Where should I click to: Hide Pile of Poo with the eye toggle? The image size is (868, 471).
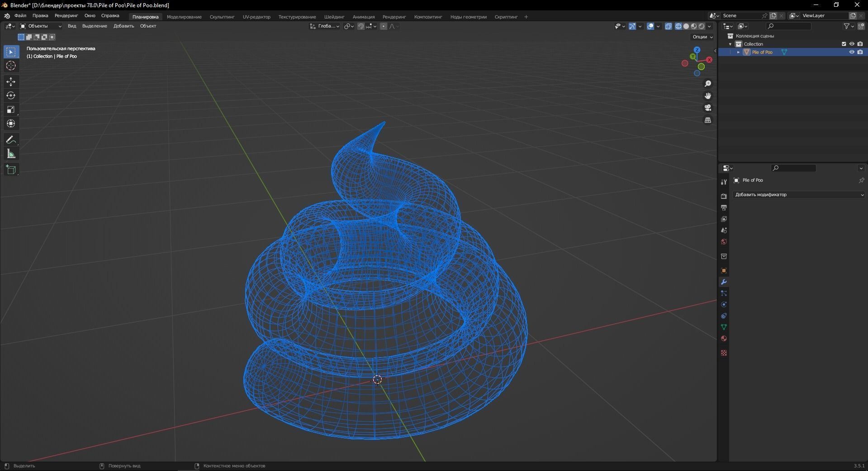pos(852,52)
